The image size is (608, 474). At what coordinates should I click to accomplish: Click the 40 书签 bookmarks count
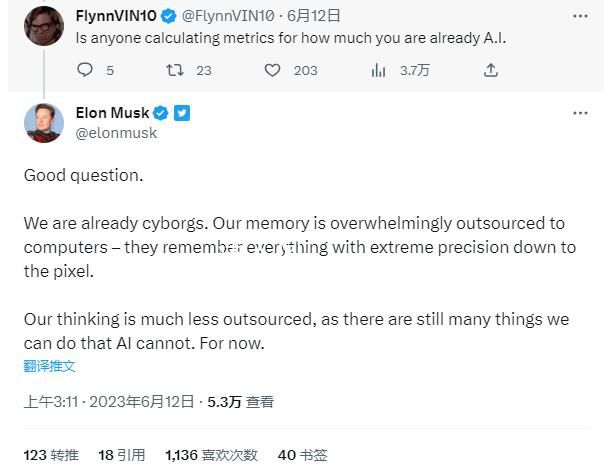pos(302,455)
